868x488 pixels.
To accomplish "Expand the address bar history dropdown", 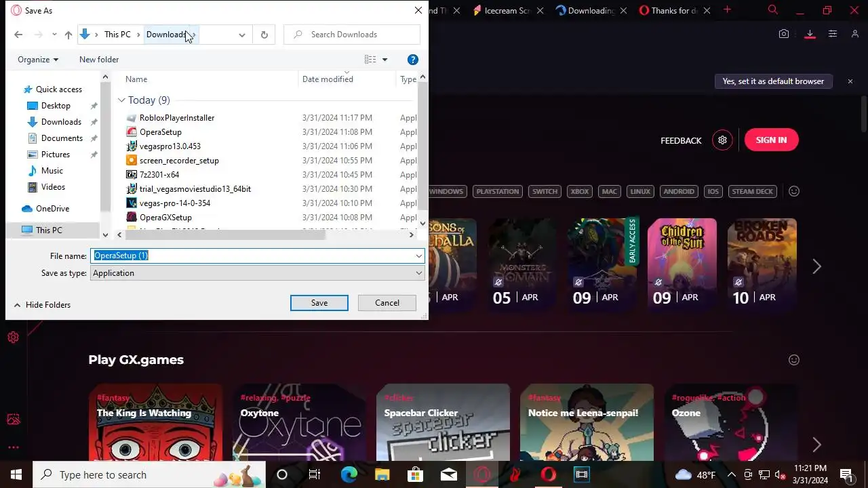I will pos(241,35).
